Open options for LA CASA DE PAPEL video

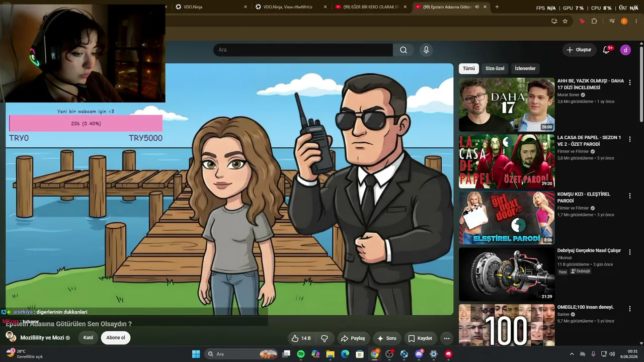point(629,139)
